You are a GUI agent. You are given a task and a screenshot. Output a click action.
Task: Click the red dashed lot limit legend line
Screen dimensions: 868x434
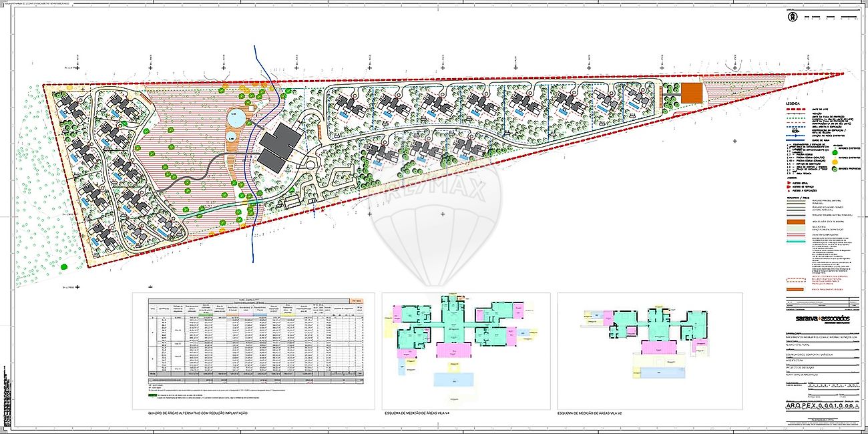[x=797, y=111]
